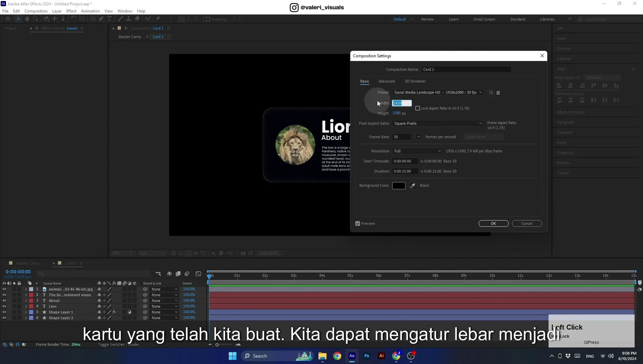Select the Selection arrow tool
643x364 pixels.
pos(19,19)
